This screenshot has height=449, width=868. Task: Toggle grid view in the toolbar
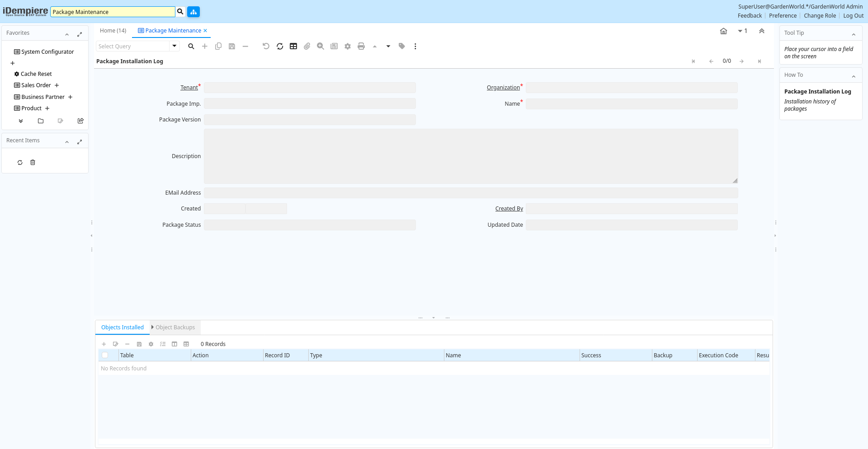[293, 46]
